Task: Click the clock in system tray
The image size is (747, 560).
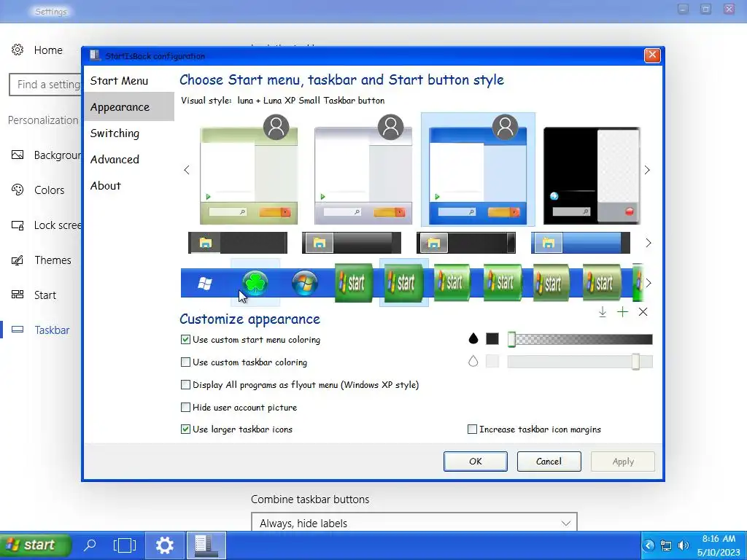Action: 719,545
